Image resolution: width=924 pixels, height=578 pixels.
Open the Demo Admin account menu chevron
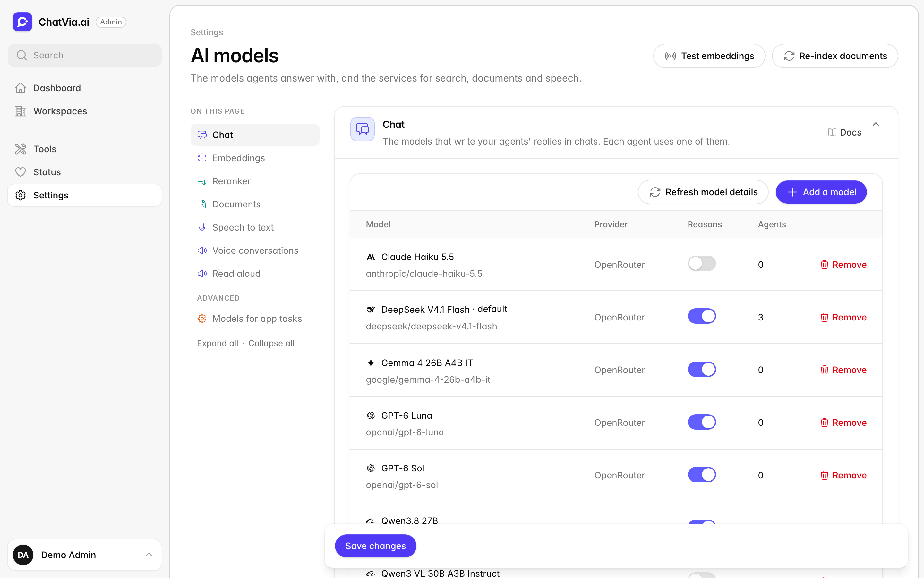pos(149,555)
